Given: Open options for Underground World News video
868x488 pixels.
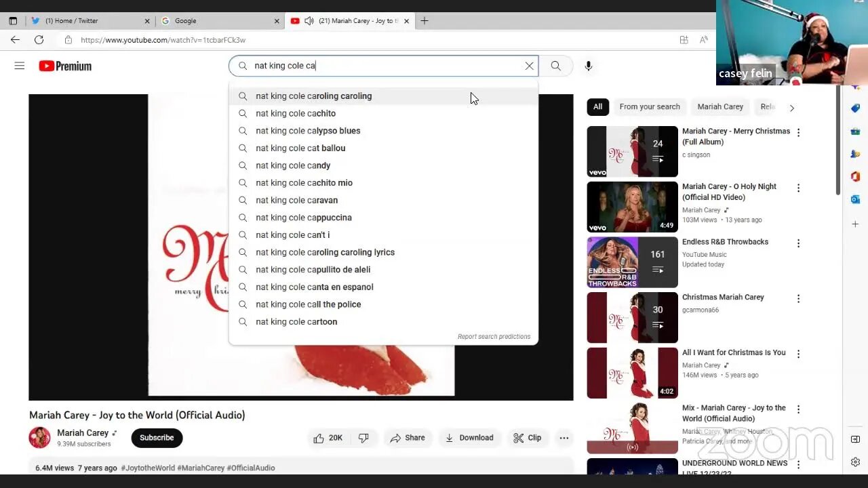Looking at the screenshot, I should click(x=798, y=465).
